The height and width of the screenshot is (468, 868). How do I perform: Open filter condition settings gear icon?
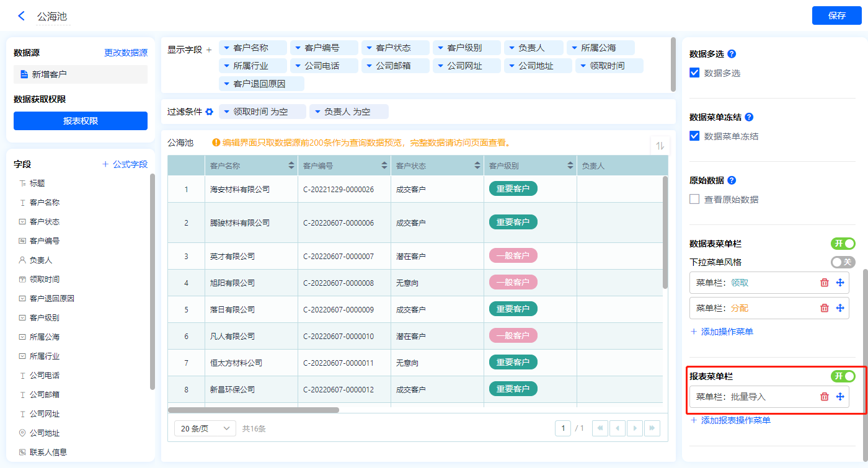[x=210, y=112]
